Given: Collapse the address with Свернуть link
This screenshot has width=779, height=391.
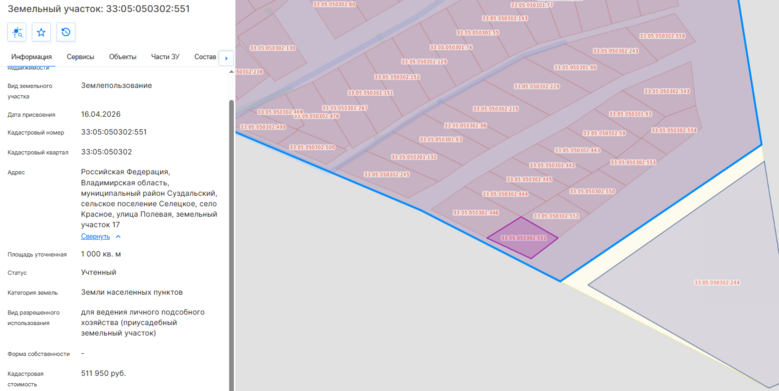Looking at the screenshot, I should 95,236.
